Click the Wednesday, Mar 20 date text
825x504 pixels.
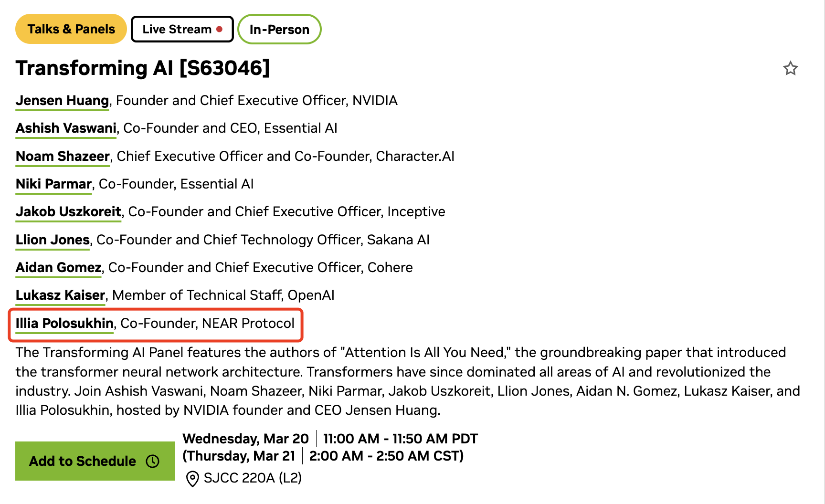click(246, 439)
